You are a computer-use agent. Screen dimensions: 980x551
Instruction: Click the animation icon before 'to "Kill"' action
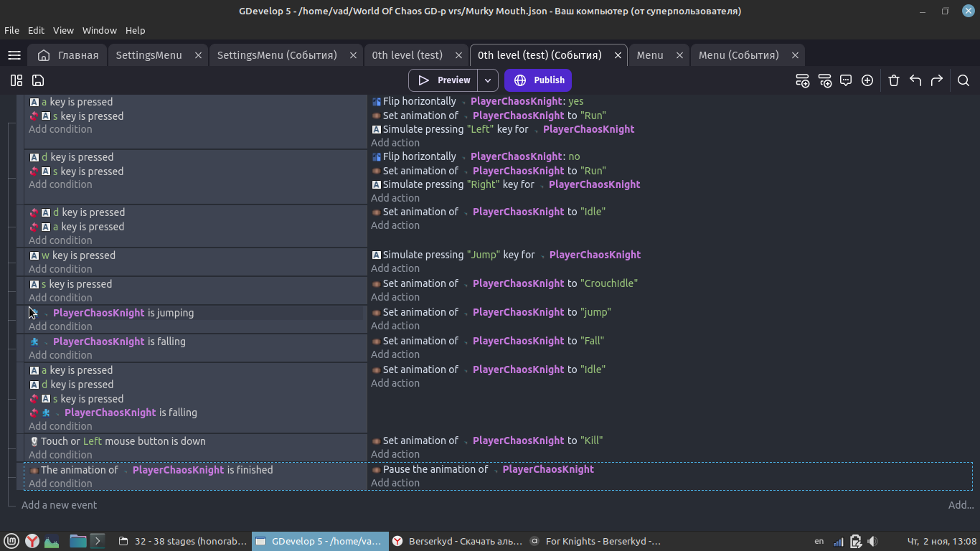coord(376,441)
